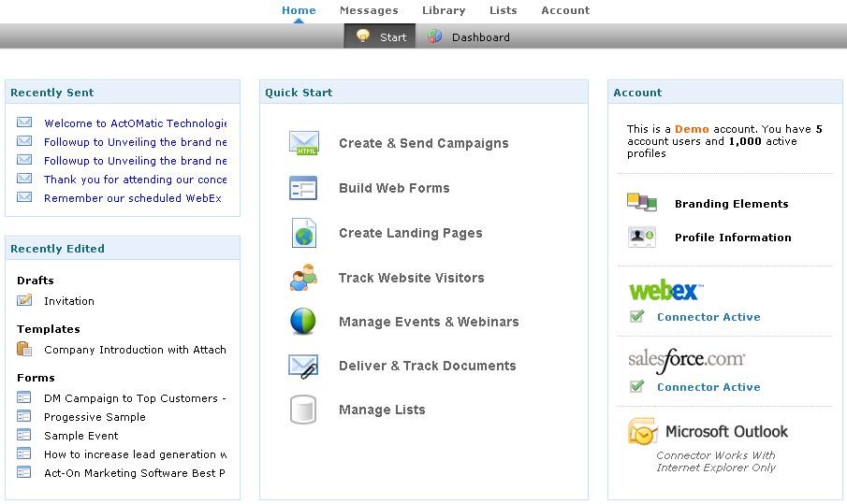Open Act-On Marketing Software Best form
This screenshot has width=847, height=504.
[x=135, y=473]
